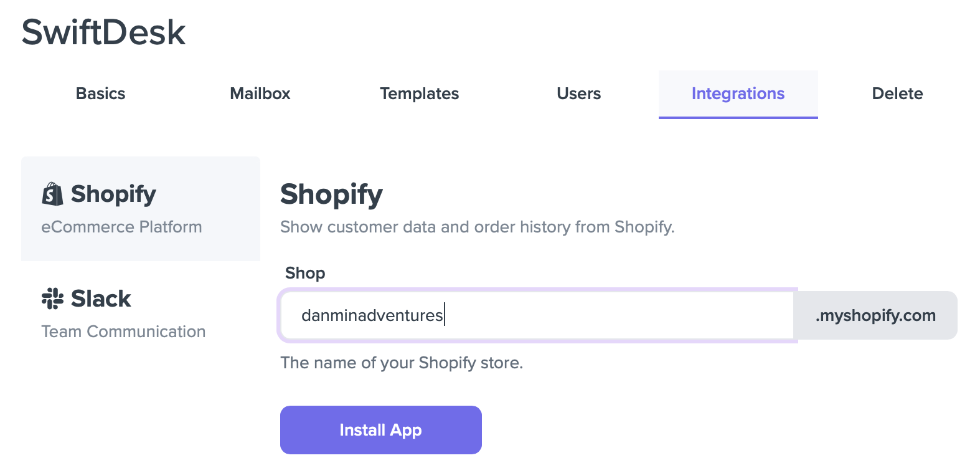Go to the Users tab
The height and width of the screenshot is (473, 980).
point(578,93)
